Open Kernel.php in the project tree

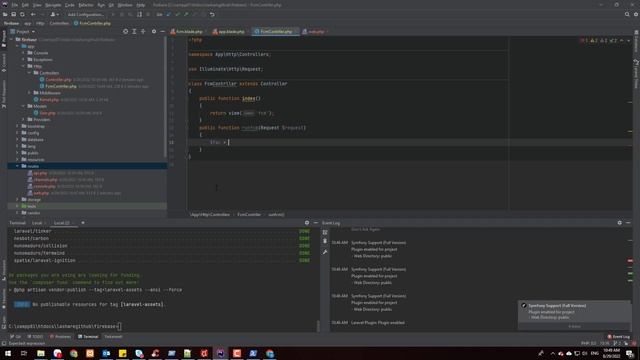tap(49, 100)
